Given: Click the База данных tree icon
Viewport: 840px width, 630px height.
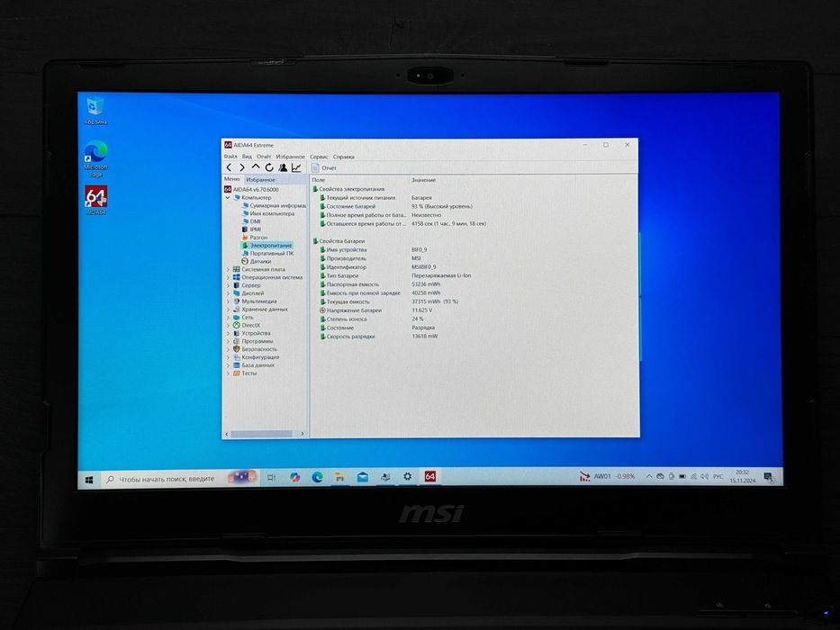Looking at the screenshot, I should pos(236,364).
